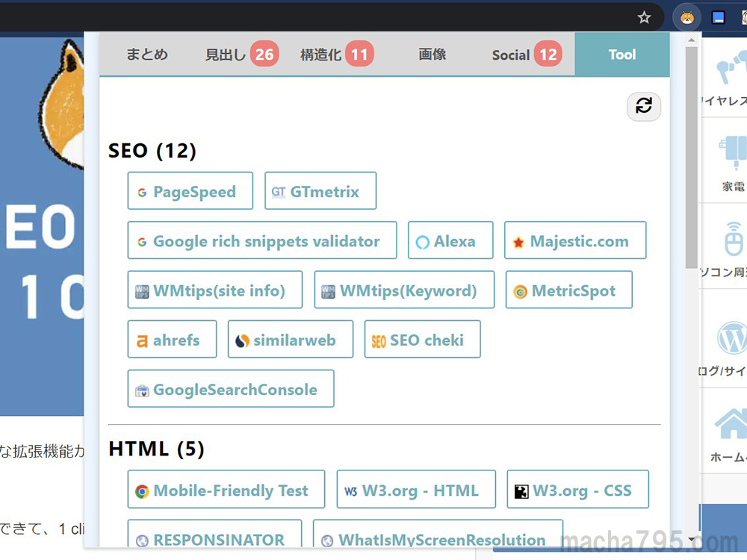Switch to the 画像 tab
The image size is (747, 560).
[432, 55]
